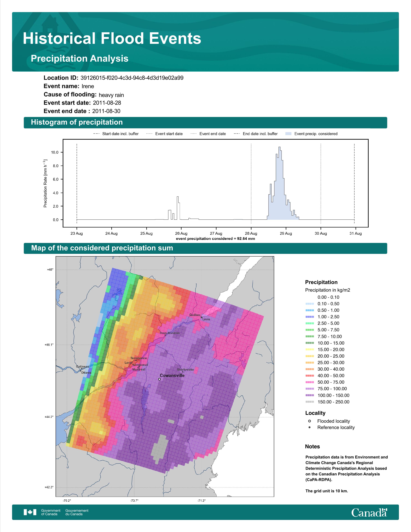The image size is (411, 532).
Task: Click 'Event end date' legend entry
Action: click(x=208, y=134)
